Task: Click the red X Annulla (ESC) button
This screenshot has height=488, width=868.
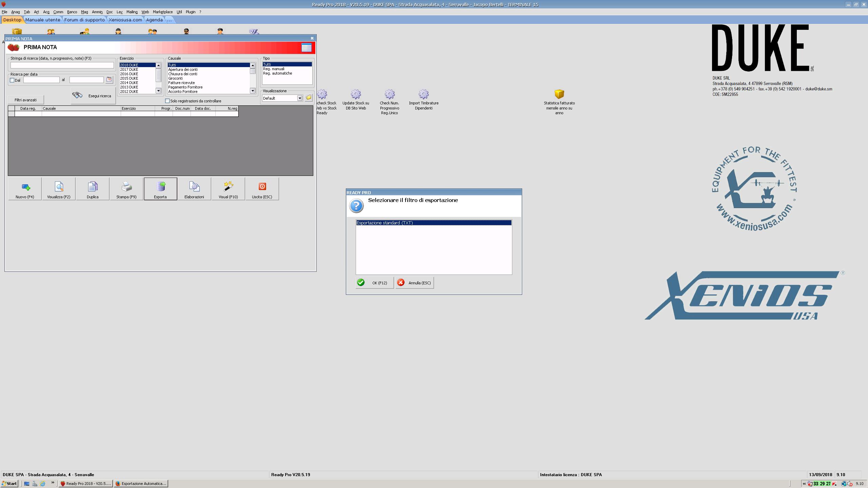Action: coord(415,283)
